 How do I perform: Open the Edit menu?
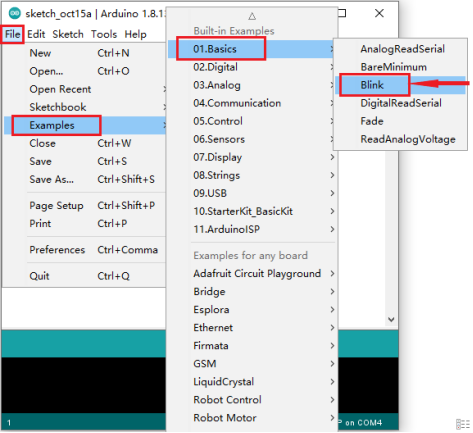pyautogui.click(x=36, y=34)
